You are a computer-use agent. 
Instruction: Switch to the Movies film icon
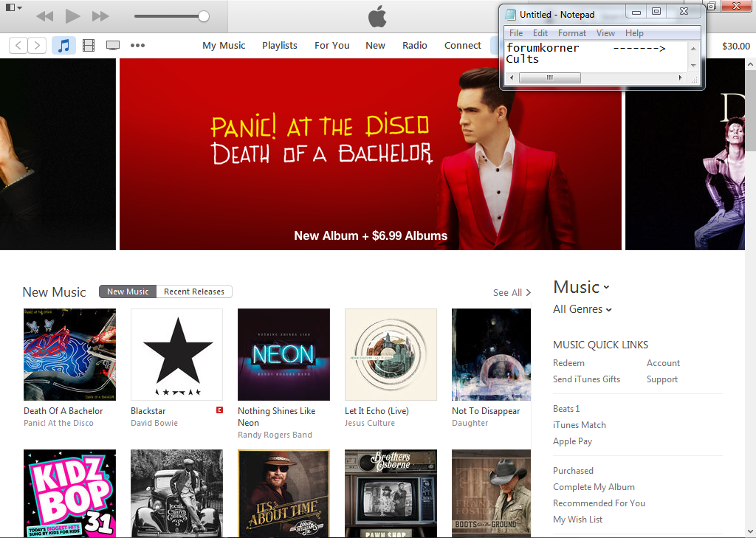pyautogui.click(x=89, y=45)
